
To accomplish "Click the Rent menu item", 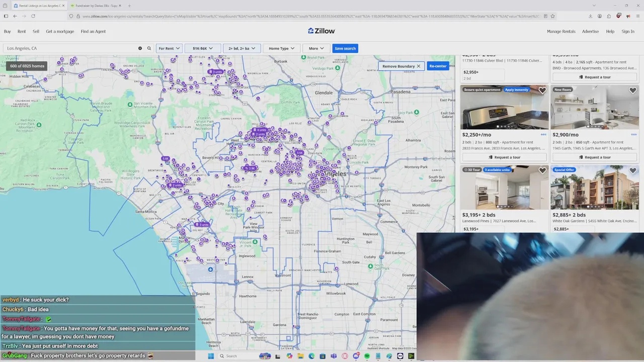I will pos(22,31).
